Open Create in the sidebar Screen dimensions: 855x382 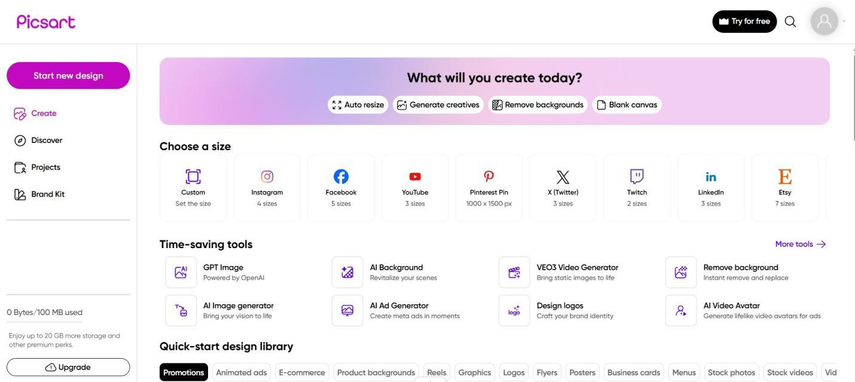click(x=35, y=113)
